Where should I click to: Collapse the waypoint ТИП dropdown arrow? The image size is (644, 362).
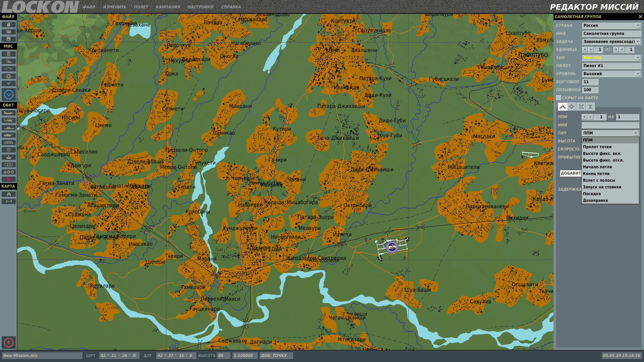[x=635, y=133]
